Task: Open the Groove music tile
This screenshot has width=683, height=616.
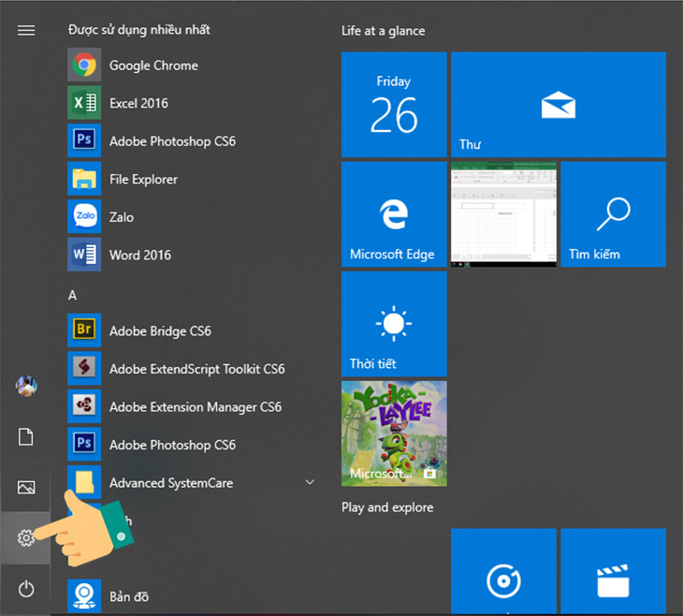Action: point(503,571)
